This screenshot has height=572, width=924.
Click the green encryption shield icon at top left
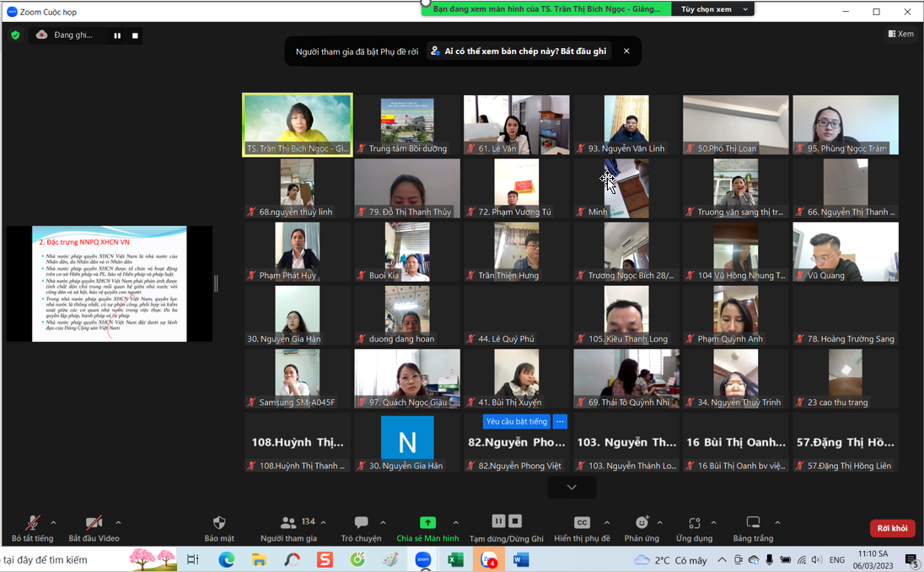[15, 35]
